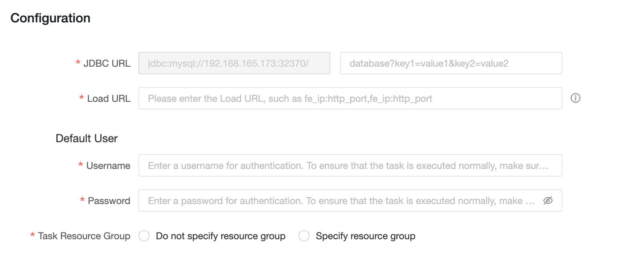Click the JDBC URL field label
644x262 pixels.
pyautogui.click(x=107, y=64)
